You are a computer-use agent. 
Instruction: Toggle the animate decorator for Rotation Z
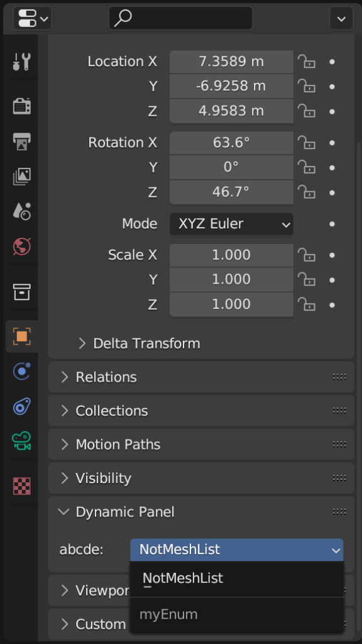pyautogui.click(x=331, y=192)
